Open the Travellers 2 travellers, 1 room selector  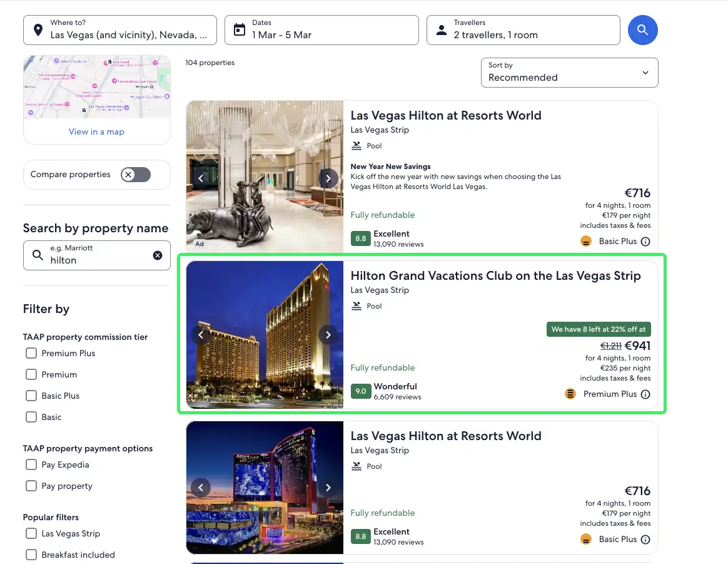coord(523,30)
